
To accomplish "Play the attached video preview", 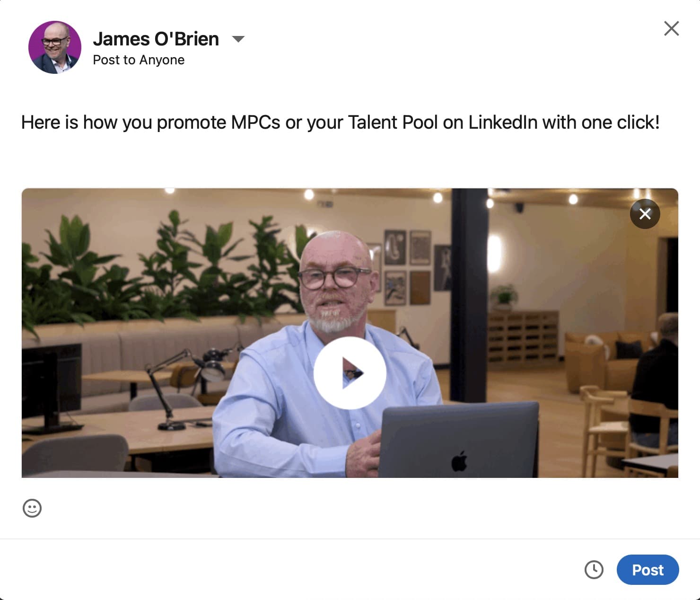I will 350,373.
